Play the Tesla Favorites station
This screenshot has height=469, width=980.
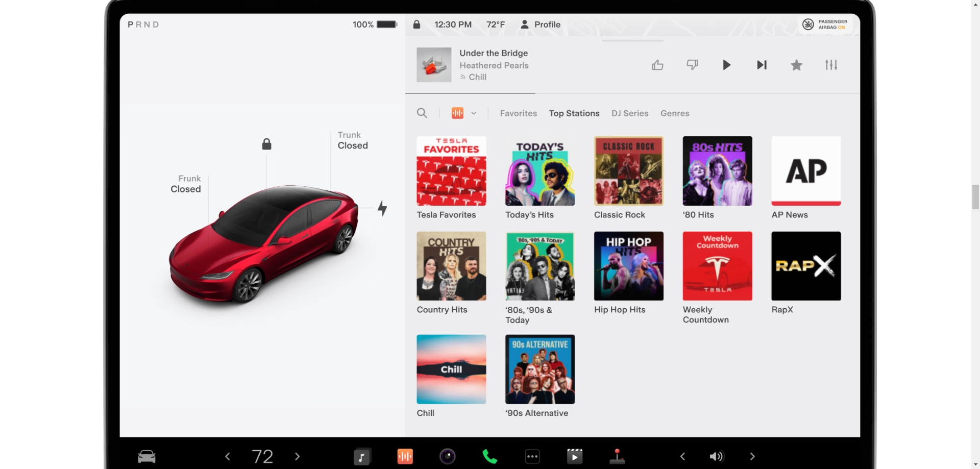(x=451, y=171)
